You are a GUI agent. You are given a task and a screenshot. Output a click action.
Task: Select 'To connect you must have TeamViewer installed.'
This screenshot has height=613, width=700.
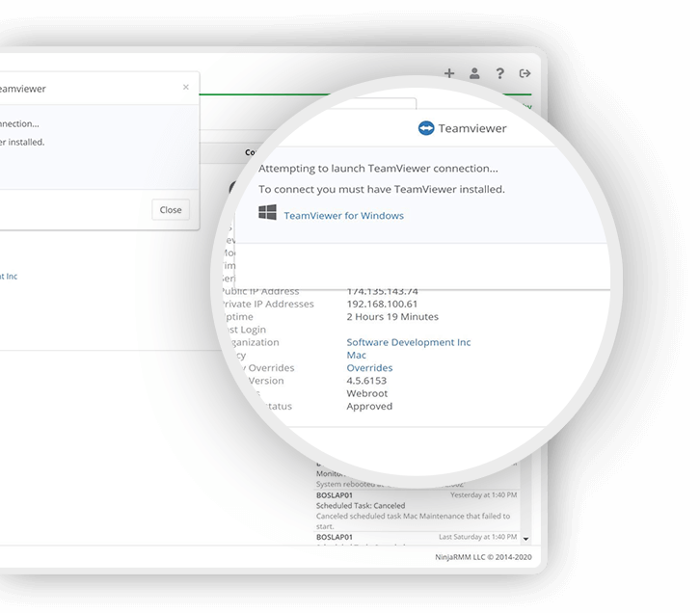tap(382, 189)
